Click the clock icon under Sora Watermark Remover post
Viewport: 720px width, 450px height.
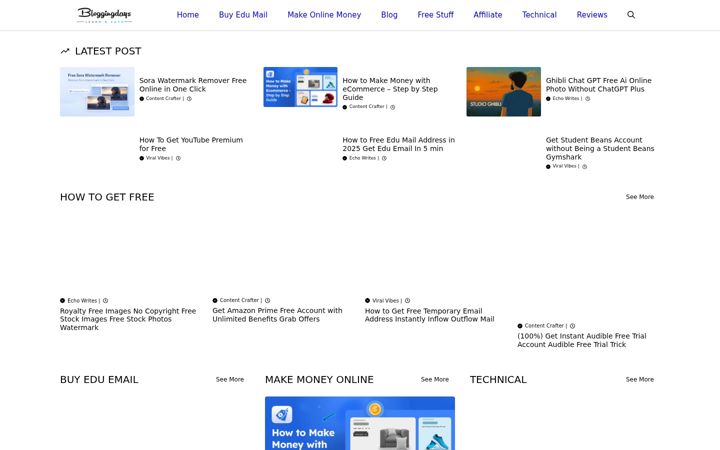click(x=189, y=99)
